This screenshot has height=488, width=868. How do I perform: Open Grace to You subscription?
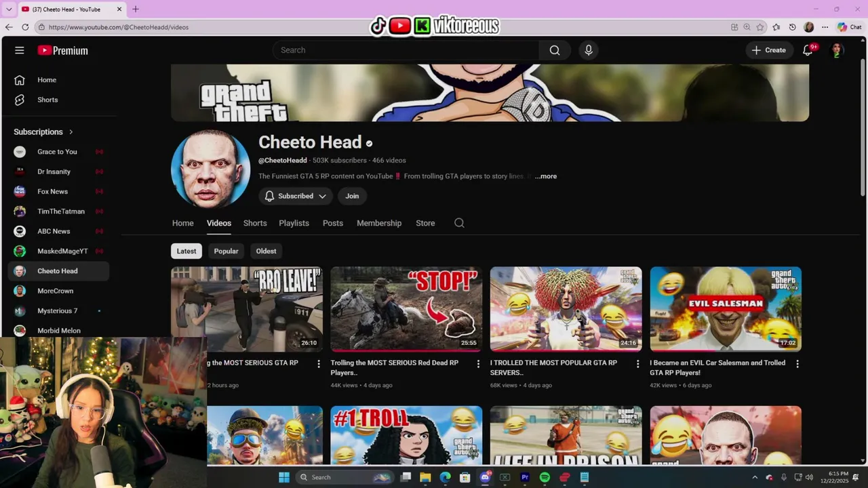[58, 152]
